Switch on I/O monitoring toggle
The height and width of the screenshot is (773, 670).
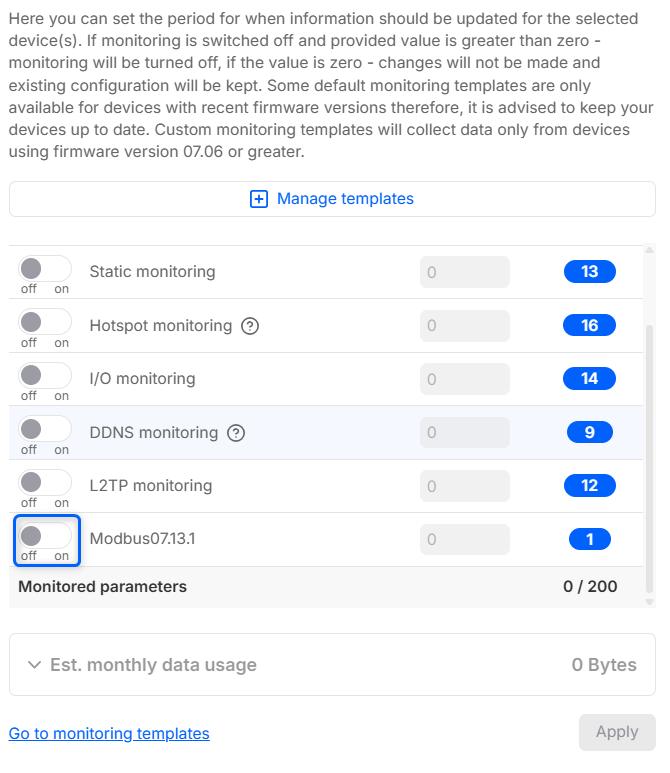click(45, 376)
